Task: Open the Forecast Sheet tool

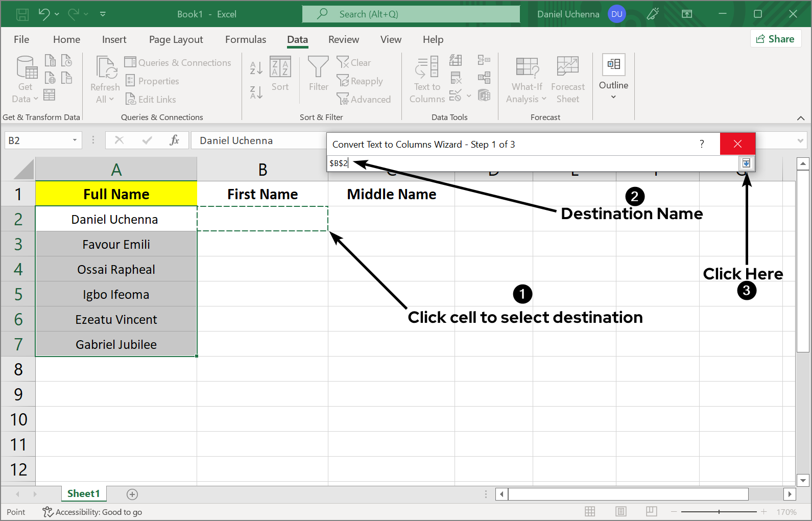Action: click(567, 80)
